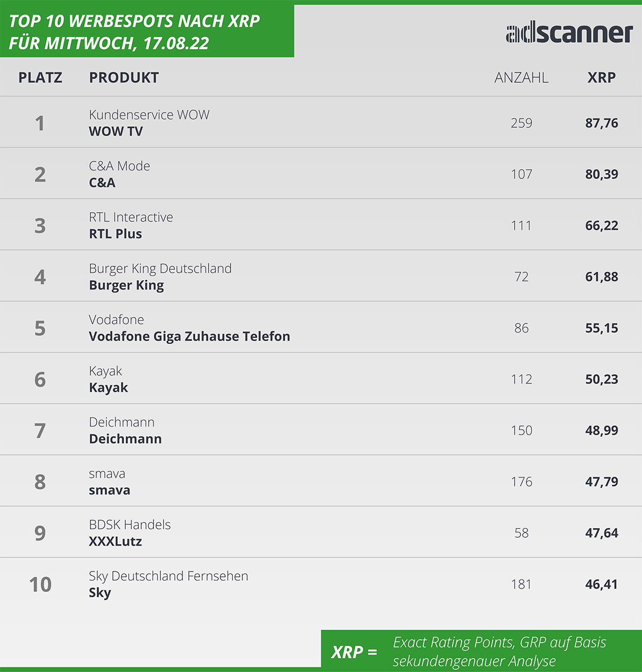Viewport: 642px width, 672px height.
Task: Select the PLATZ column header
Action: point(40,78)
